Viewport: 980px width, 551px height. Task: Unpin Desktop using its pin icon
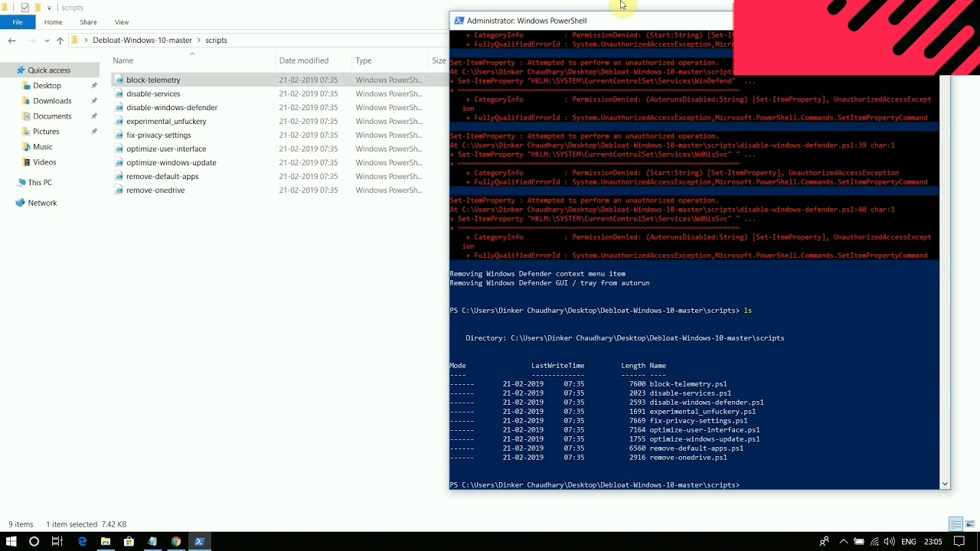pyautogui.click(x=94, y=86)
